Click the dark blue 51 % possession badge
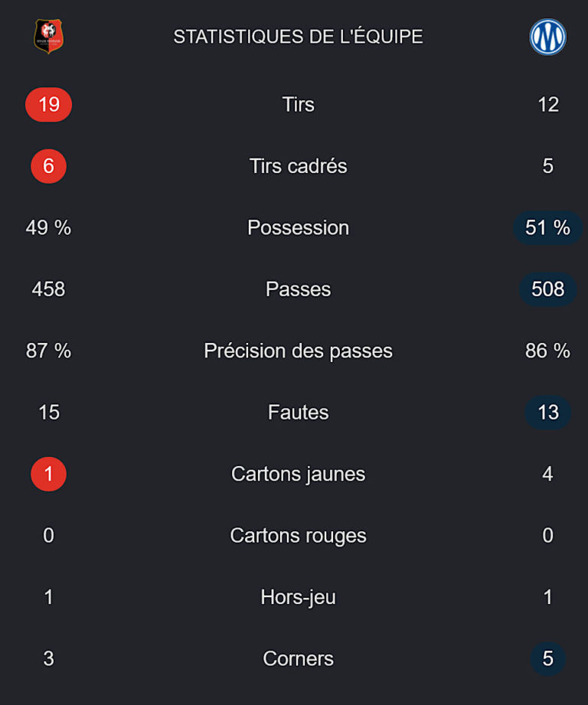588x705 pixels. tap(547, 228)
